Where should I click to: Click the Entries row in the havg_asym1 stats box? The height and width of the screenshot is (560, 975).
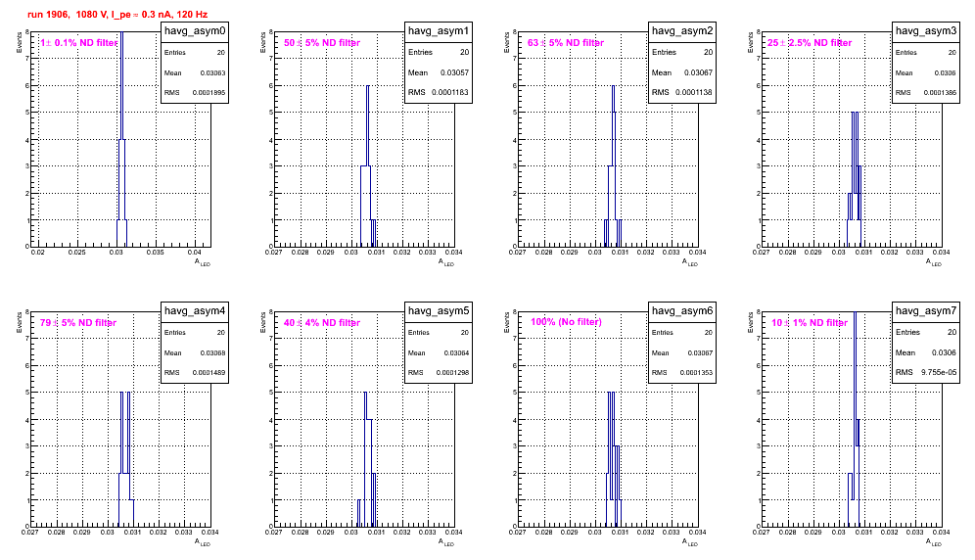pos(439,52)
